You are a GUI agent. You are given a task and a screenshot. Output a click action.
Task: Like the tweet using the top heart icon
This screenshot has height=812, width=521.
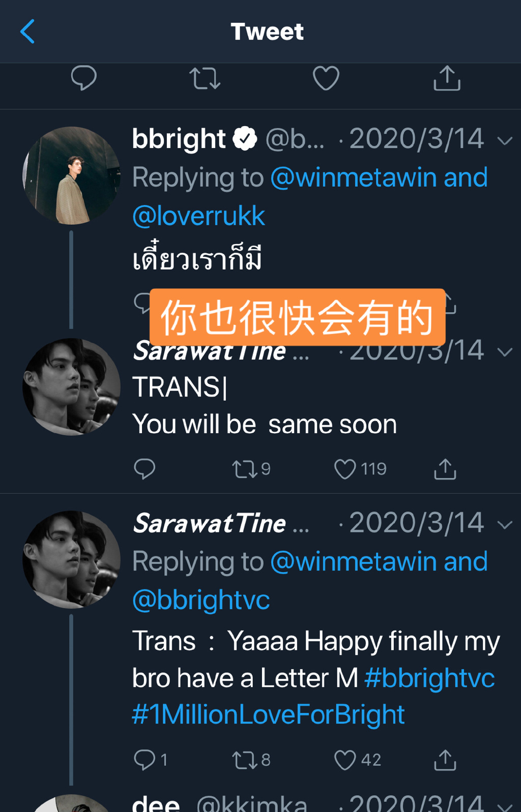click(326, 78)
